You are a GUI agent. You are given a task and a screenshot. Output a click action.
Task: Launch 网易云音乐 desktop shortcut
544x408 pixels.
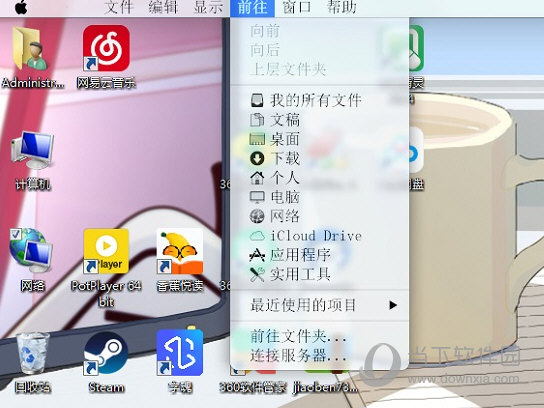[x=106, y=48]
